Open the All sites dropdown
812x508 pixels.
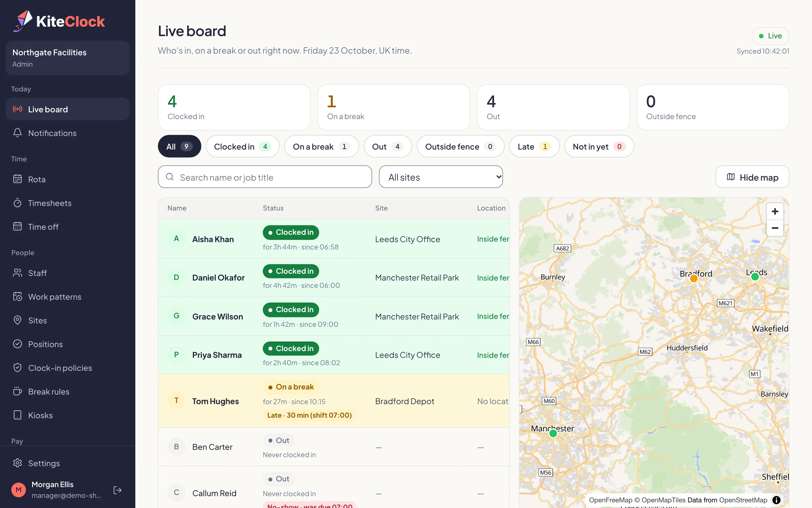click(x=441, y=177)
